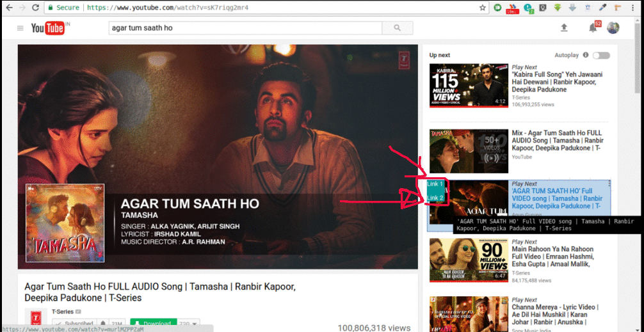Open Channa Mereya - Lyric Video title
Viewport: 644px width, 332px height.
coord(555,314)
